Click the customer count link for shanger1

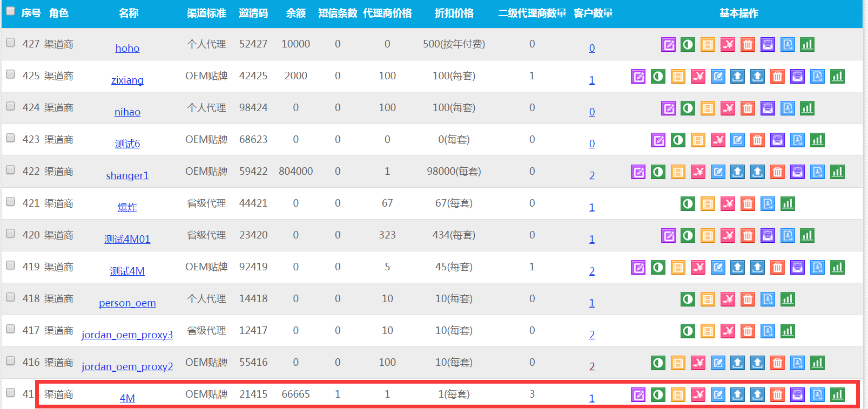coord(592,176)
